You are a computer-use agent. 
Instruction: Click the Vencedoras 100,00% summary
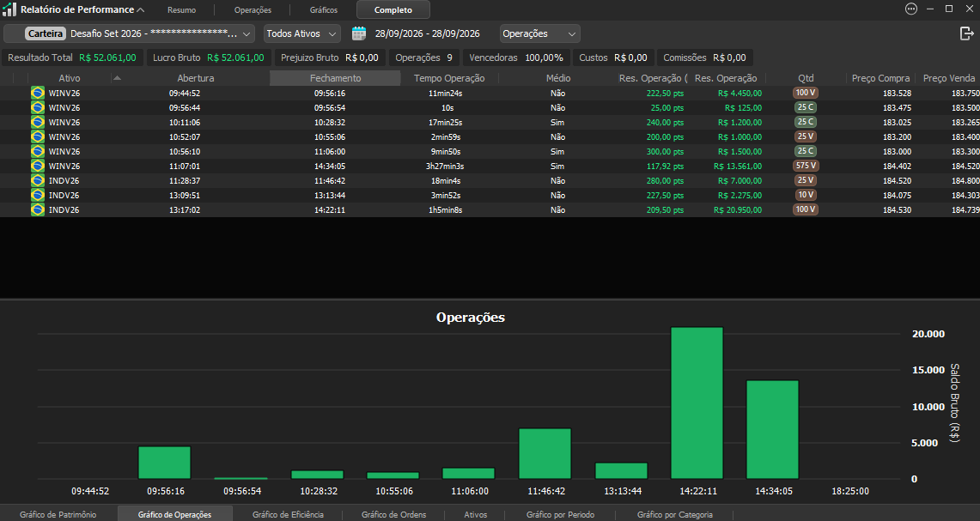(516, 58)
